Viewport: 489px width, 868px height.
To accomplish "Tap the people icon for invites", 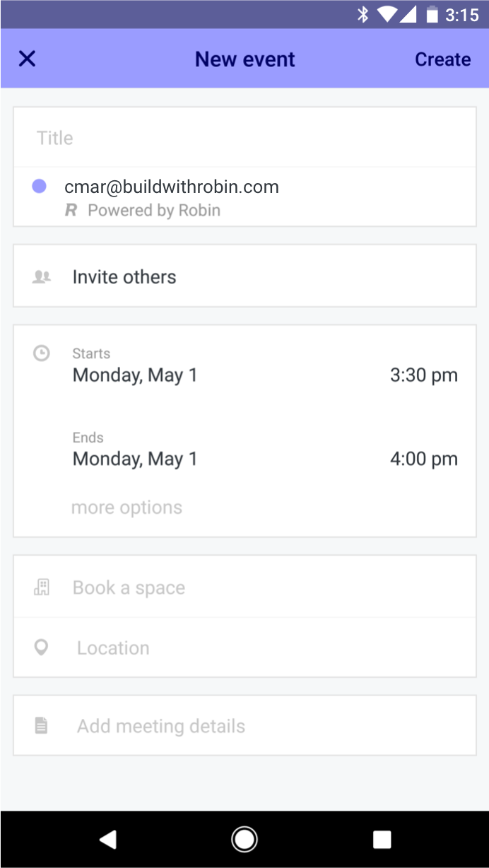I will click(42, 277).
